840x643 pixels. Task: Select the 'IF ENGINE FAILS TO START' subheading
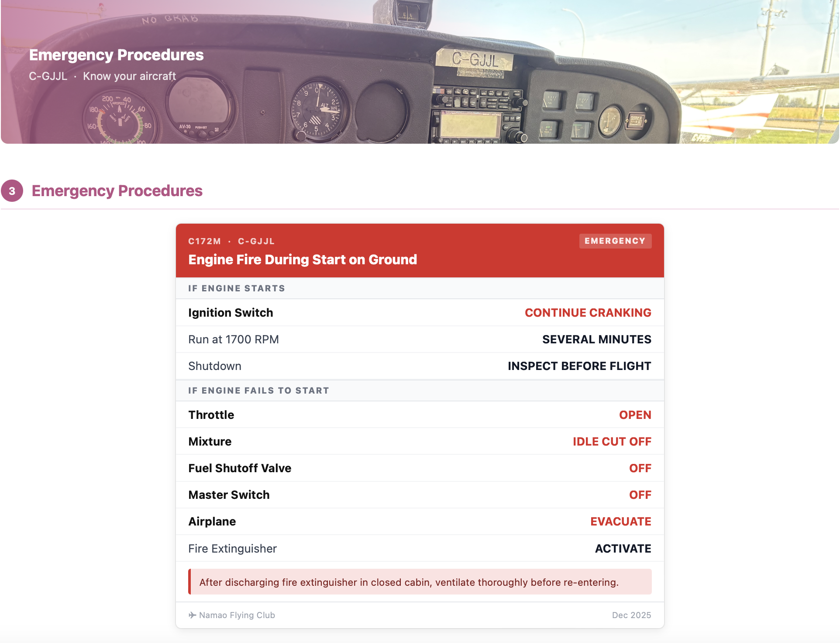[x=259, y=391]
